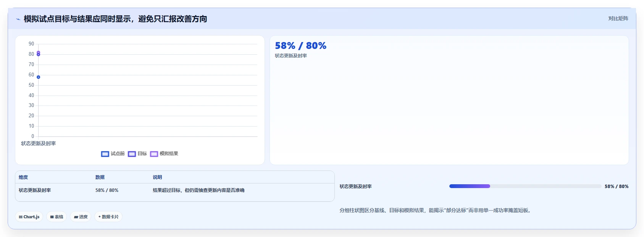This screenshot has width=644, height=237.
Task: Click the 数据卡片 tag chip
Action: 108,217
